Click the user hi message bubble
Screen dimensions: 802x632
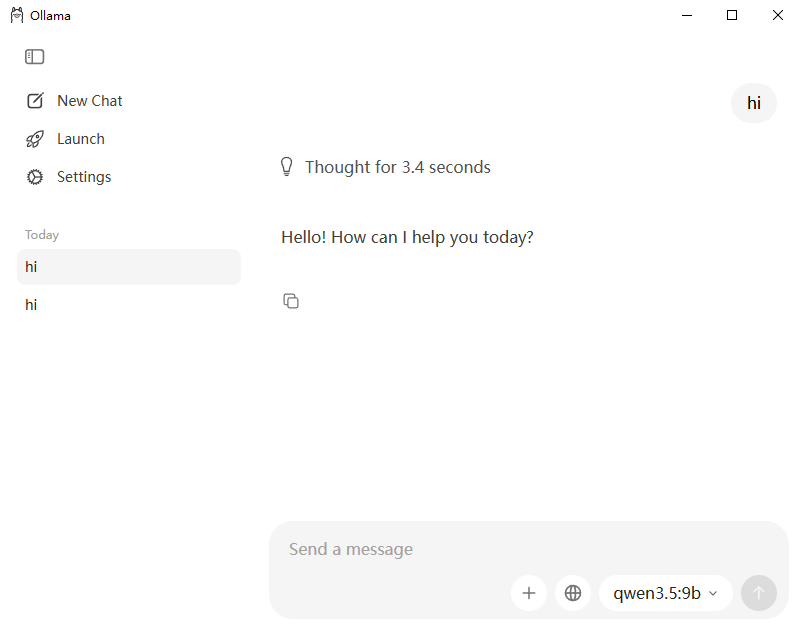click(754, 103)
